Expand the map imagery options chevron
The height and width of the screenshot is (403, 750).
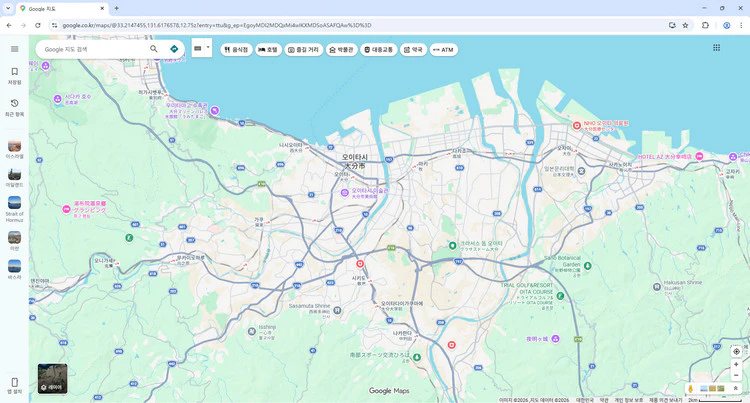pos(736,388)
